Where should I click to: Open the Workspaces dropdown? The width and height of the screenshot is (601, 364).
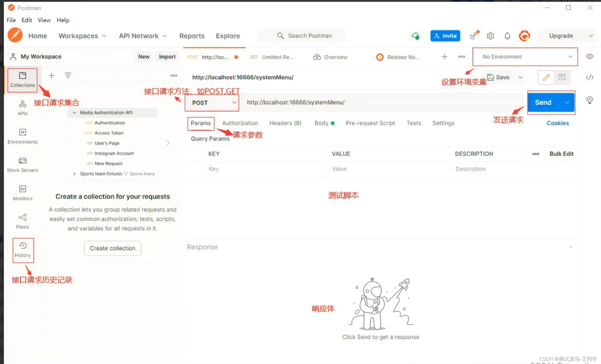tap(82, 36)
